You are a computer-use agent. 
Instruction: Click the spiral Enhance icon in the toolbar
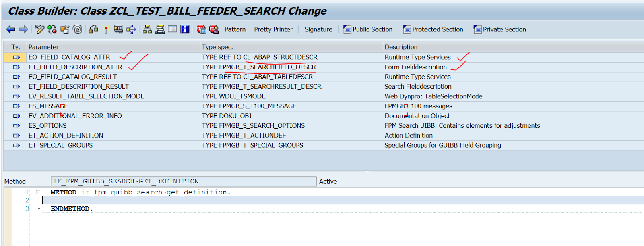coord(78,29)
